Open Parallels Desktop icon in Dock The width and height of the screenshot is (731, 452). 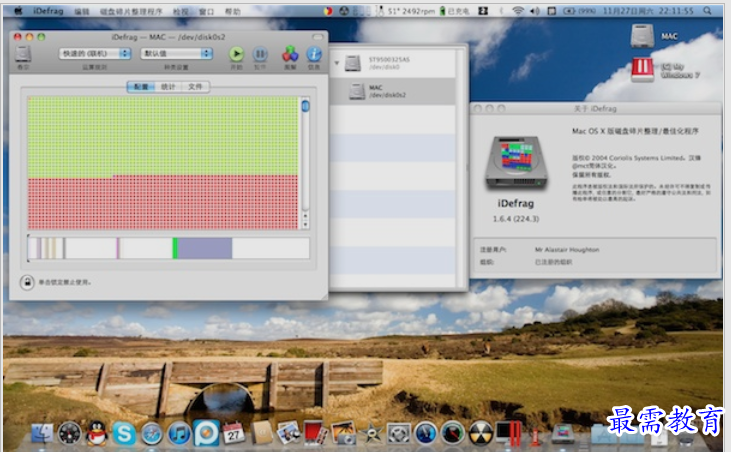pos(509,433)
